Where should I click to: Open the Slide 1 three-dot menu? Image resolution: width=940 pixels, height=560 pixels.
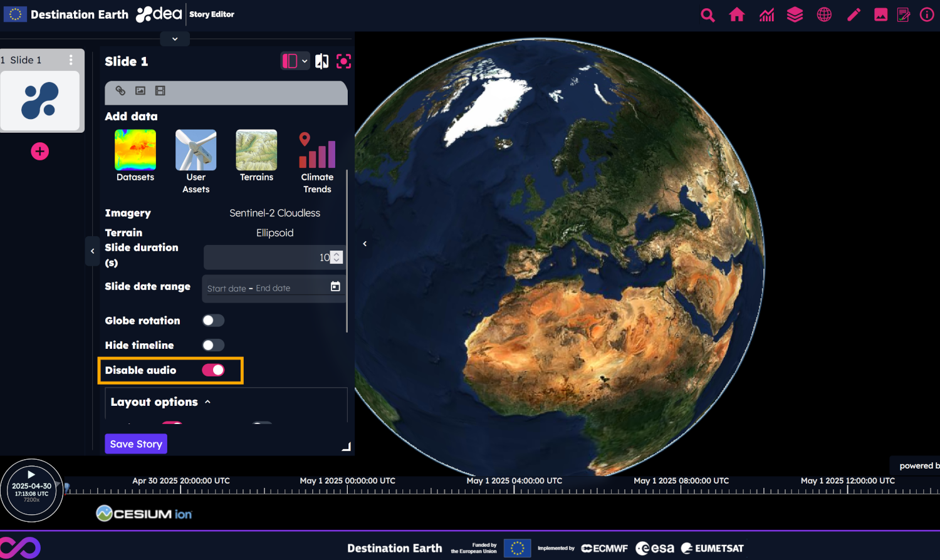71,60
